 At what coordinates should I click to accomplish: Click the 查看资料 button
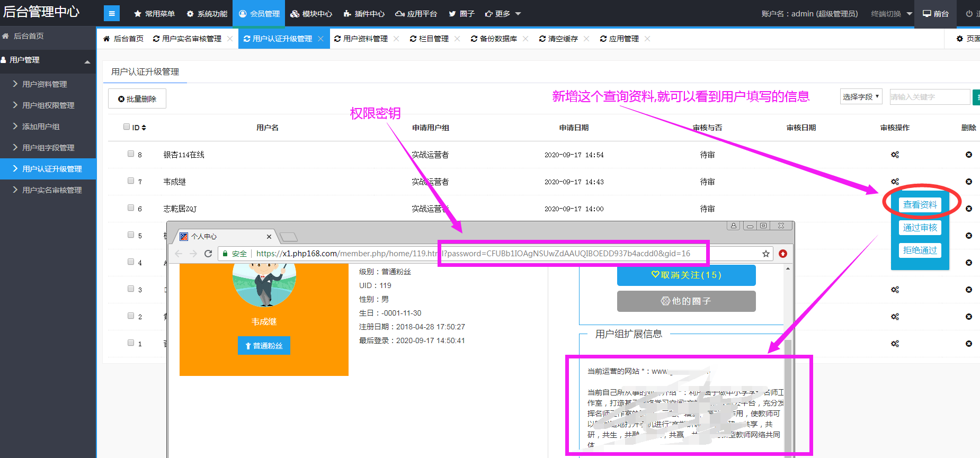[x=920, y=205]
